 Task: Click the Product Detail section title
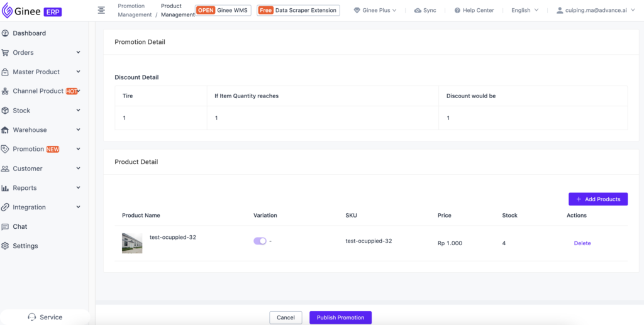pos(136,162)
